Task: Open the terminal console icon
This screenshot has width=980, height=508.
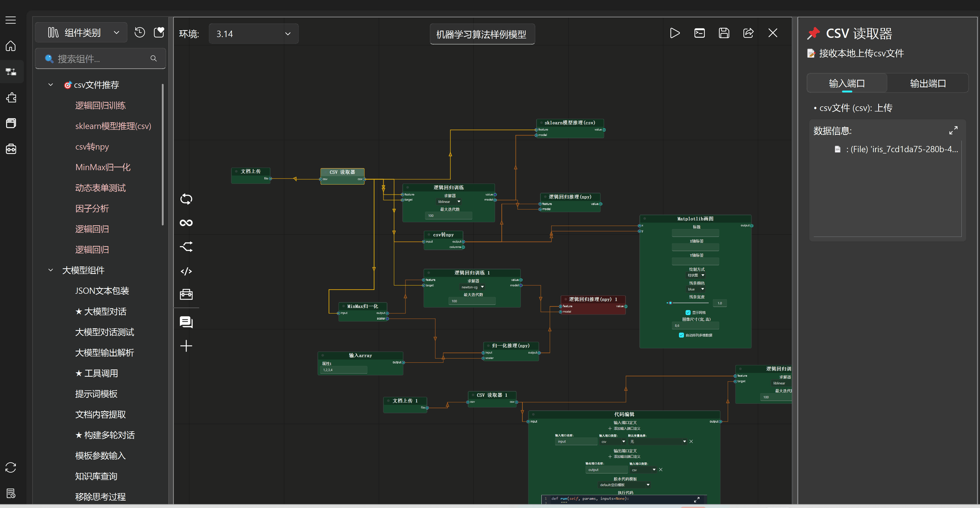Action: click(x=699, y=33)
